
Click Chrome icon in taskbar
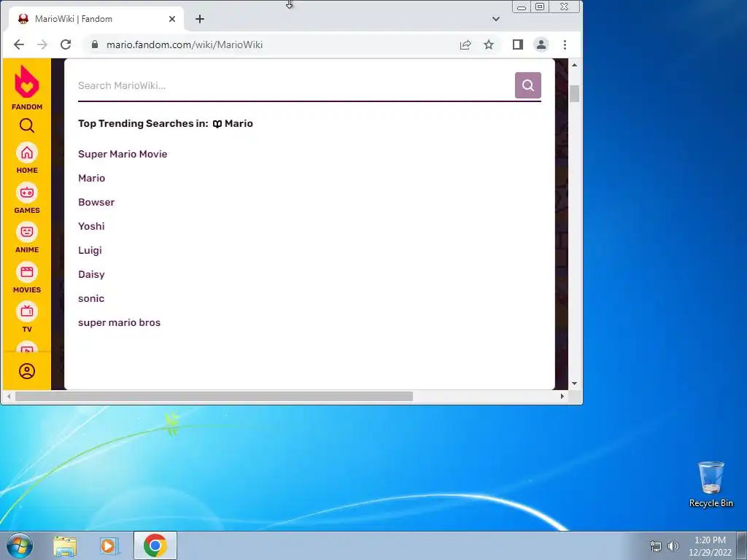(155, 545)
